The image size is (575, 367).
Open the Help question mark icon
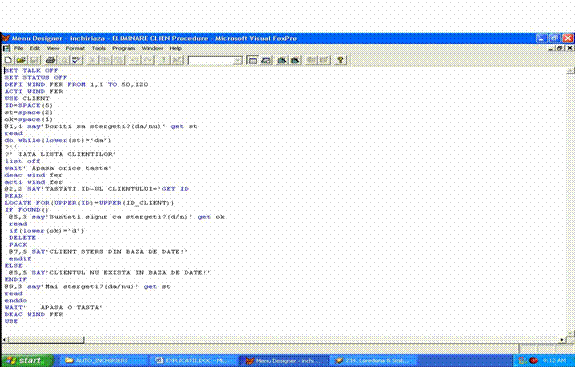point(340,60)
